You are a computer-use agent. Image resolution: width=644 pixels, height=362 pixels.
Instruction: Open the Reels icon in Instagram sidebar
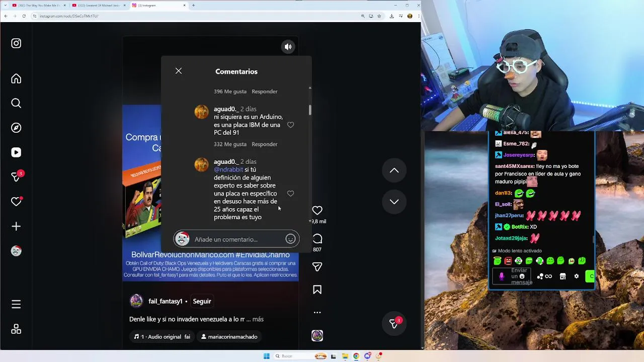point(16,152)
